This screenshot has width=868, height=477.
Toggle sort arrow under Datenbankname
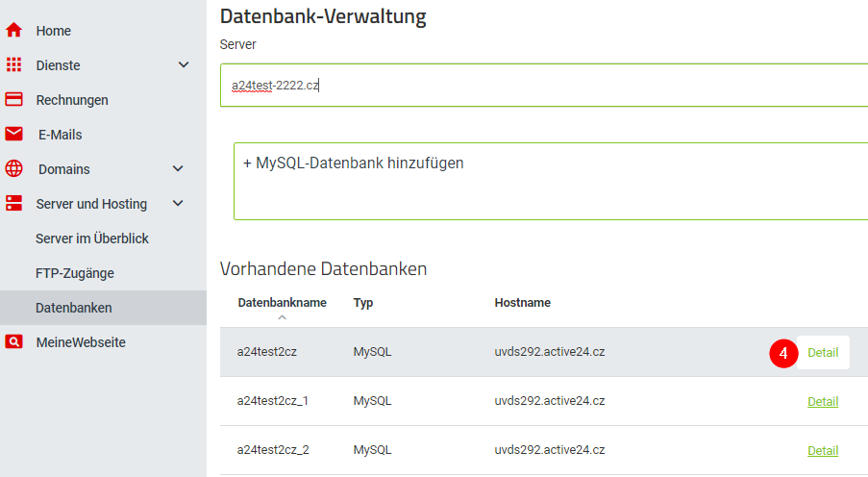pos(282,317)
